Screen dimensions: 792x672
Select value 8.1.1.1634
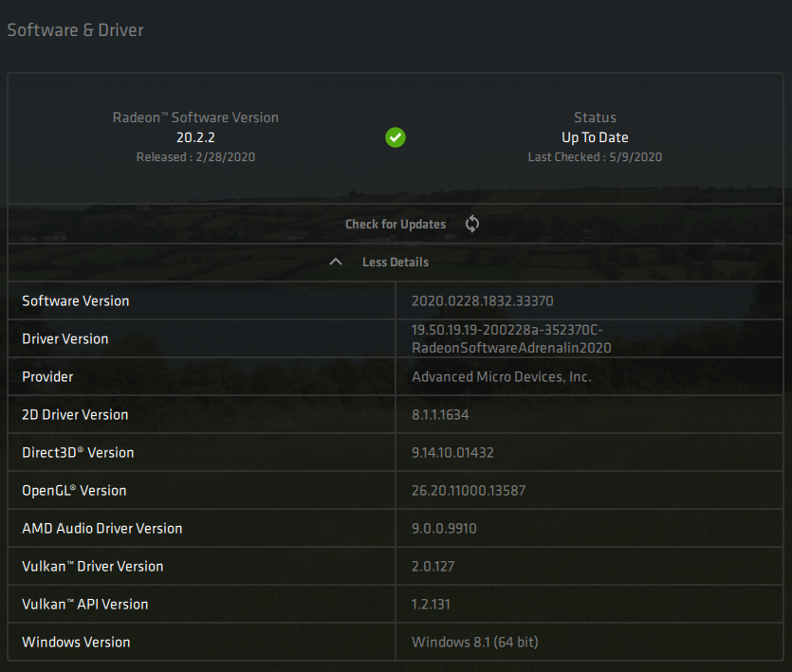tap(440, 414)
